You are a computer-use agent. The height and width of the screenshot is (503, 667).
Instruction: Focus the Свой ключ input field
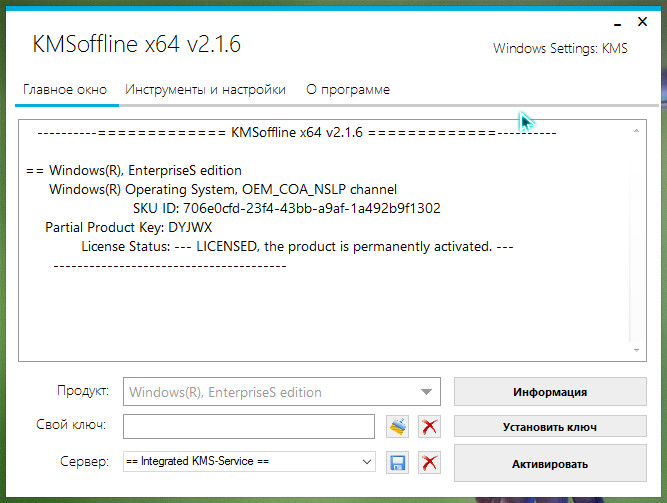tap(248, 427)
